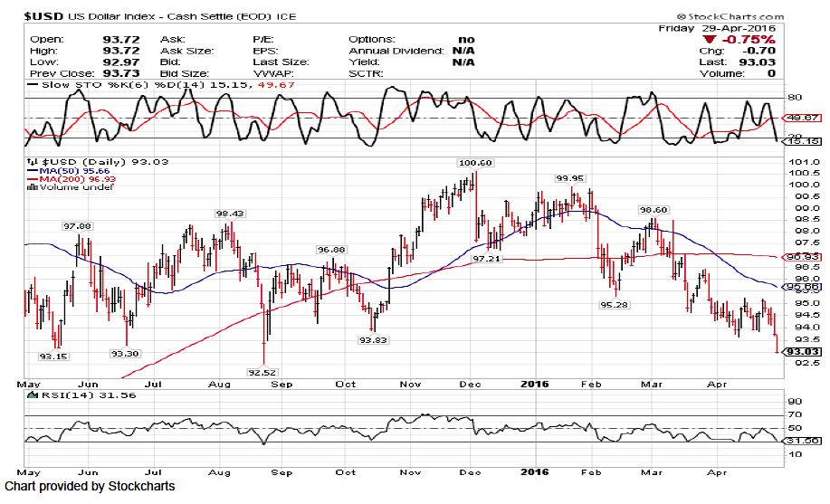Click the green icon beside RSI(14)
The image size is (830, 504).
click(33, 395)
